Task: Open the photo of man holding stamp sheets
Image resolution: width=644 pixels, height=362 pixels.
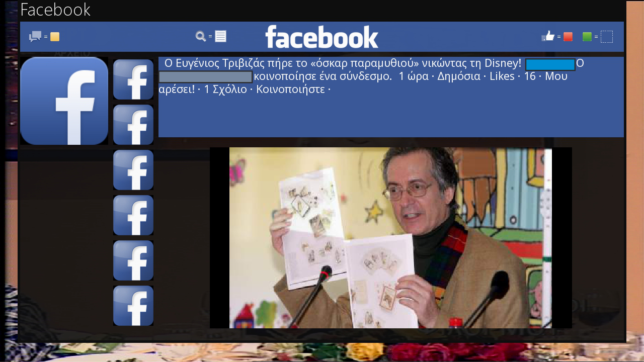Action: point(390,238)
